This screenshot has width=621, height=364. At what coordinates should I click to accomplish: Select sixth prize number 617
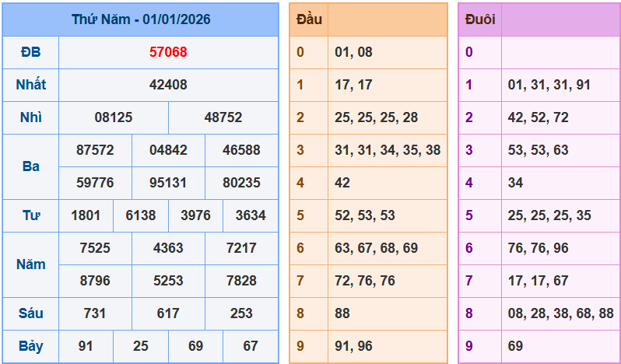[168, 313]
